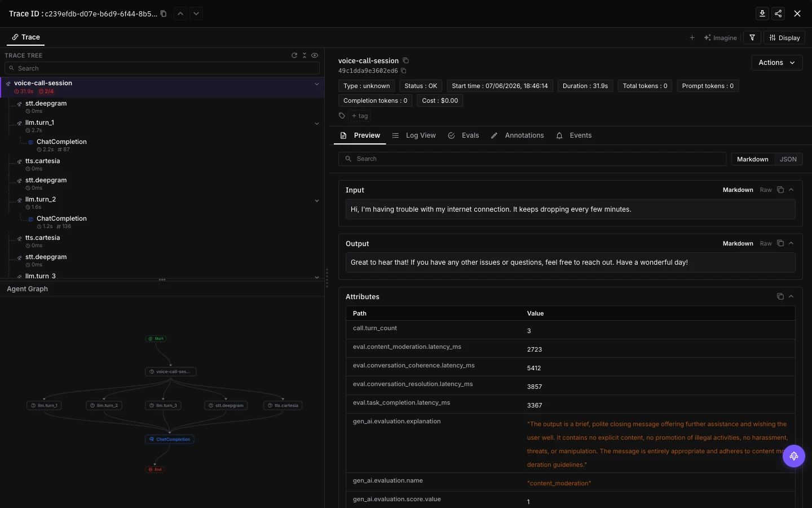The height and width of the screenshot is (508, 812).
Task: Open the Actions dropdown
Action: pyautogui.click(x=777, y=63)
